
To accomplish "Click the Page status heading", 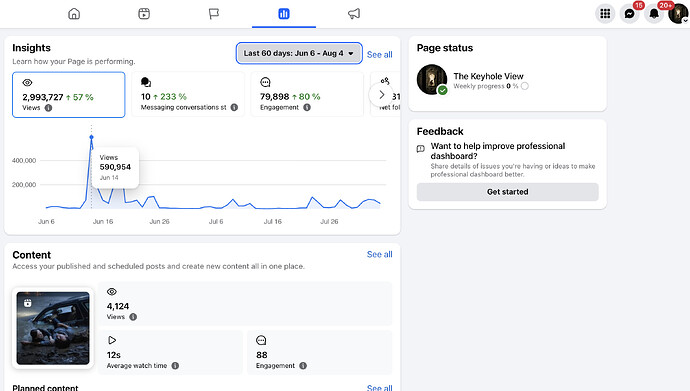I will click(x=445, y=48).
